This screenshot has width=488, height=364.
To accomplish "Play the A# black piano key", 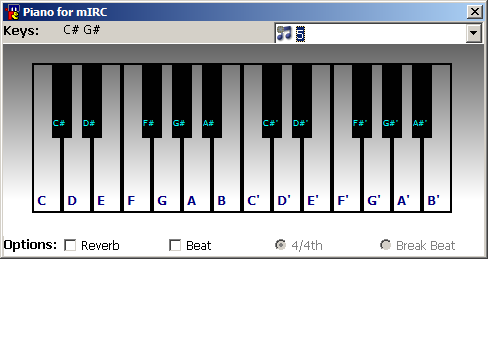I will click(212, 101).
